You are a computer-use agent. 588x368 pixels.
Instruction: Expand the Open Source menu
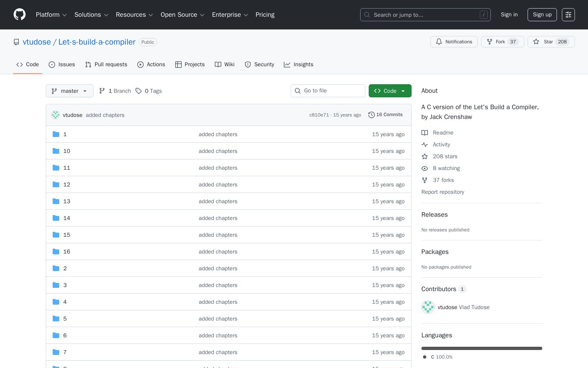(183, 15)
